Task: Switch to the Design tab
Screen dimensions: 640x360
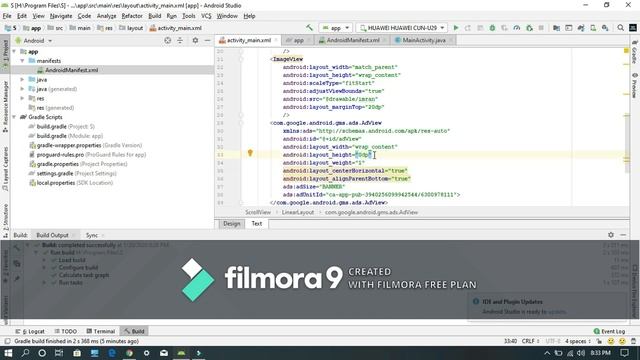Action: [x=231, y=224]
